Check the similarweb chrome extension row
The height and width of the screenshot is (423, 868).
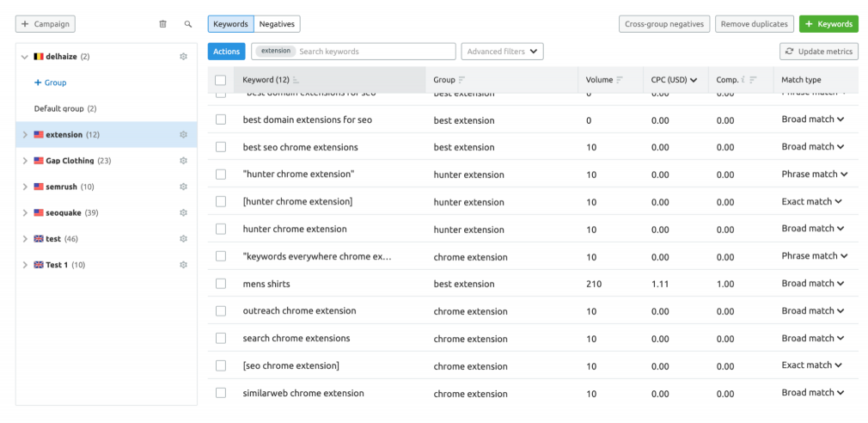[221, 393]
